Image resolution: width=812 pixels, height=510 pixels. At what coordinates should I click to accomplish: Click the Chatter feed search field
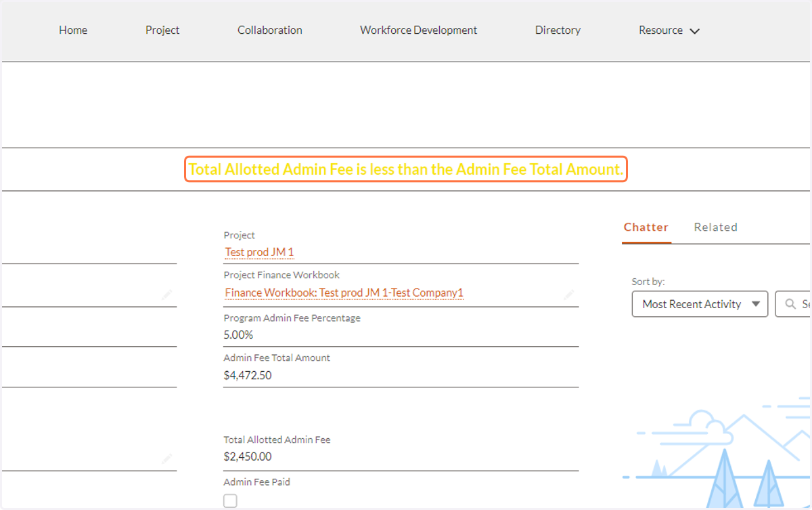click(793, 304)
